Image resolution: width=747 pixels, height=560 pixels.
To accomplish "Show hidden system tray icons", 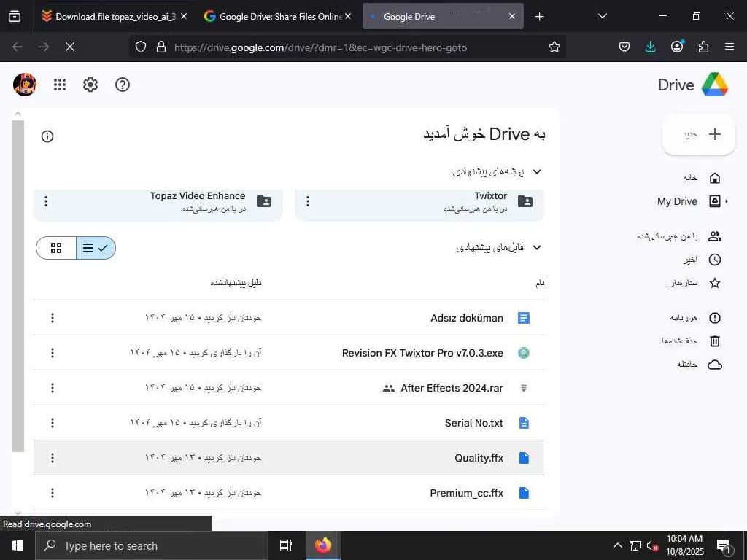I will (x=617, y=545).
